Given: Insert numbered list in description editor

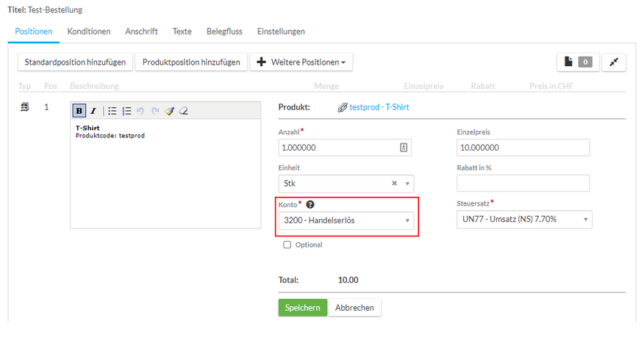Looking at the screenshot, I should [126, 111].
